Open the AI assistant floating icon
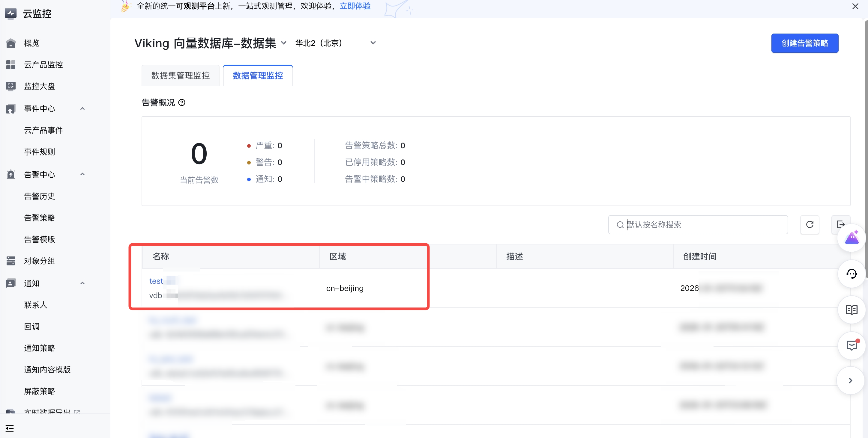The image size is (868, 438). 851,238
